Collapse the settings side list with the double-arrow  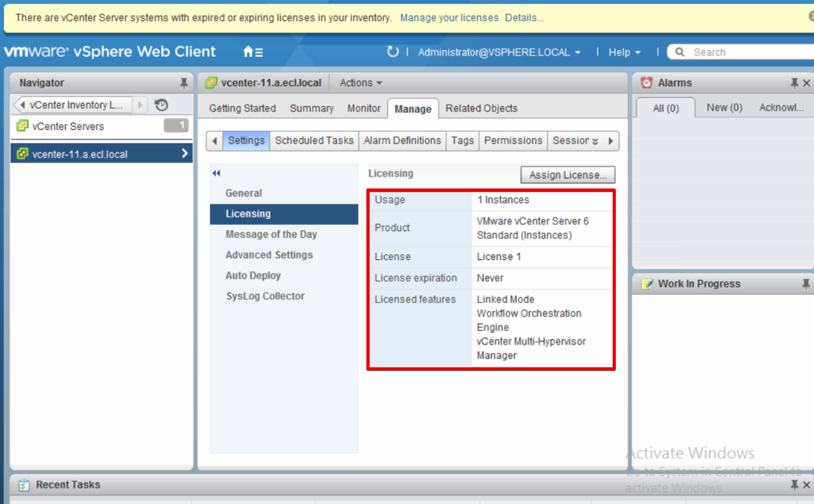tap(216, 173)
